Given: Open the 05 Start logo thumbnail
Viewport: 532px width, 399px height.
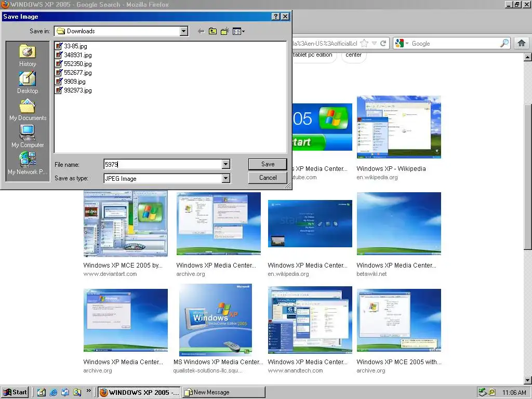Looking at the screenshot, I should tap(322, 127).
